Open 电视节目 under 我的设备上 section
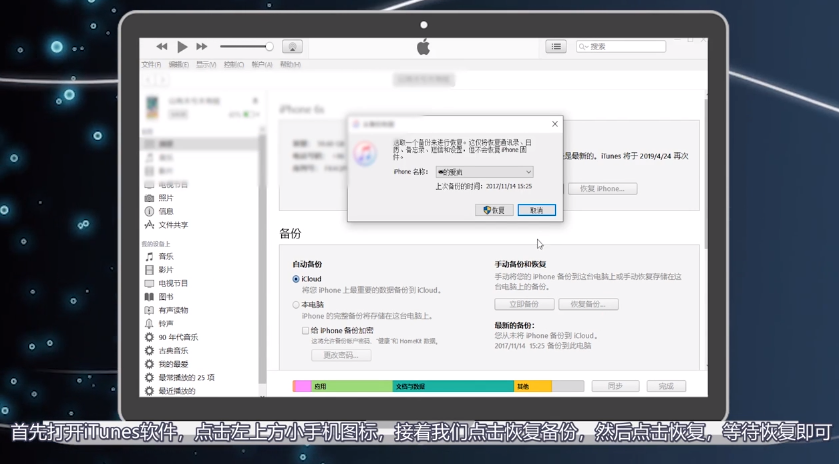Image resolution: width=839 pixels, height=464 pixels. click(x=173, y=283)
